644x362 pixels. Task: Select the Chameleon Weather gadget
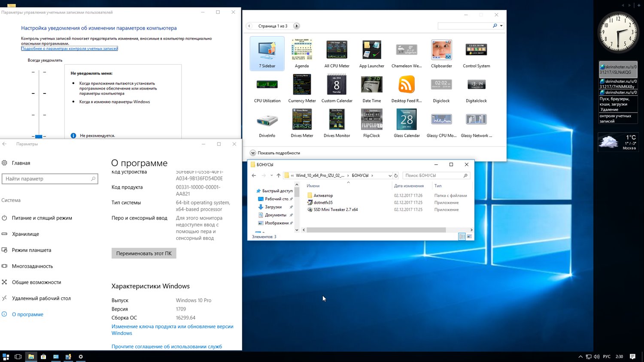[407, 54]
